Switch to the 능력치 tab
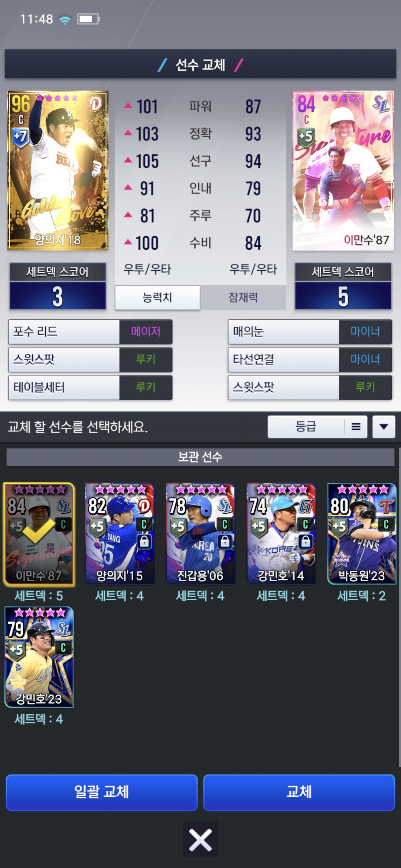 pos(157,297)
